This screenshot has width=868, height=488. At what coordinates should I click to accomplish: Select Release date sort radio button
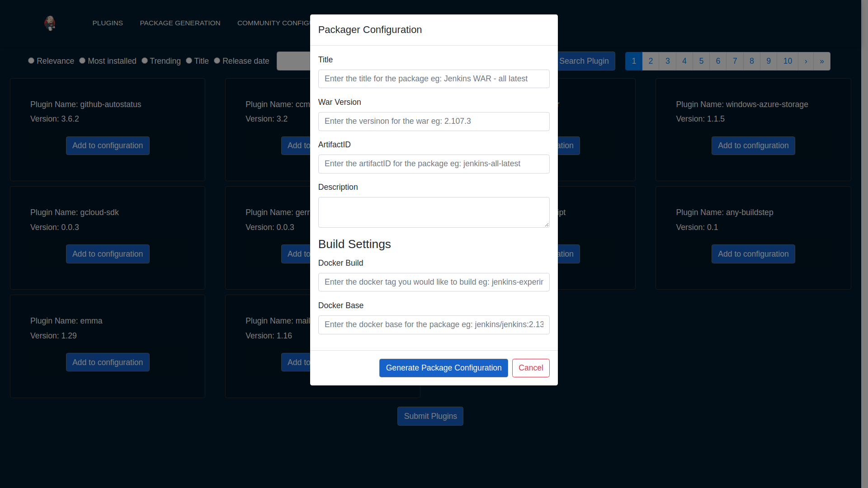click(x=217, y=61)
